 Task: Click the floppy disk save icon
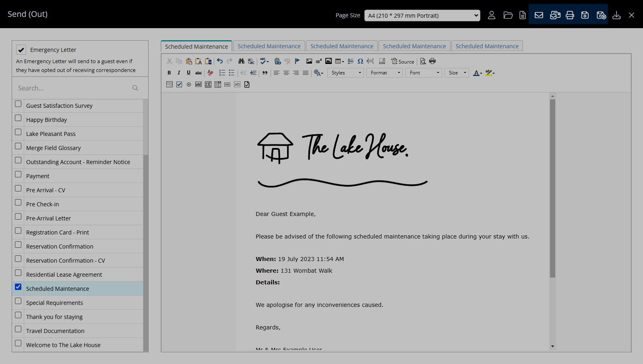[585, 15]
